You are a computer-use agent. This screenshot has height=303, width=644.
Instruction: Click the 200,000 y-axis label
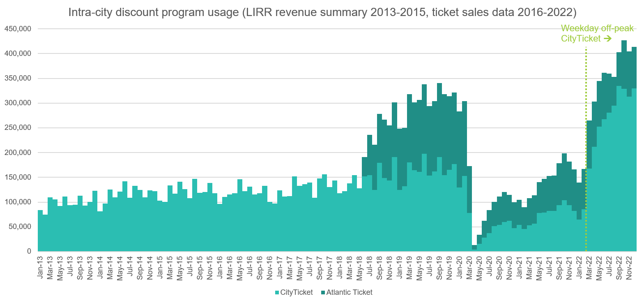18,153
